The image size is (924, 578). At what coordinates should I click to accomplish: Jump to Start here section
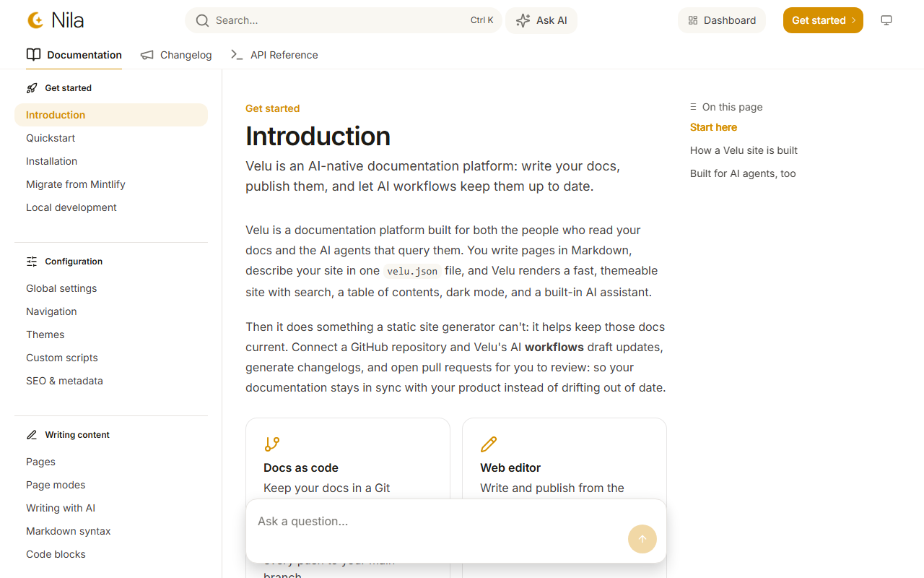(x=713, y=127)
